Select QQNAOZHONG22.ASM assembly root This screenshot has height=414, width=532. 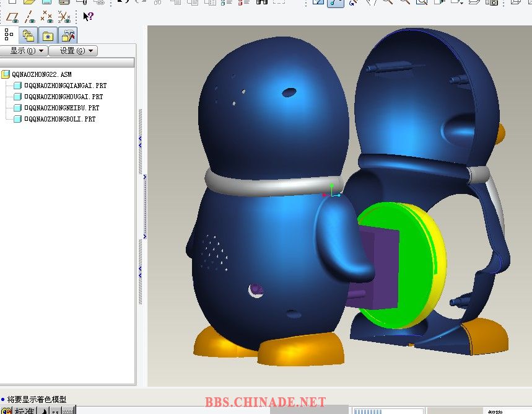coord(41,74)
